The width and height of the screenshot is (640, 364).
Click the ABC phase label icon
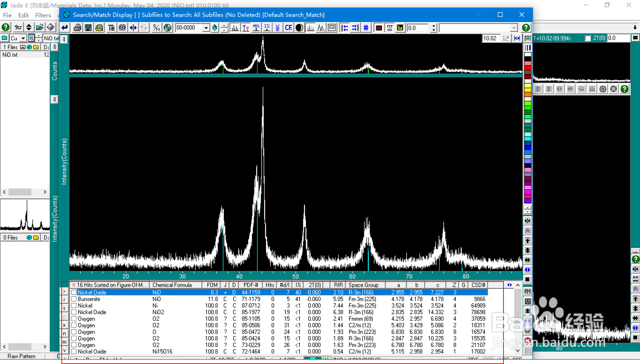coord(277,28)
